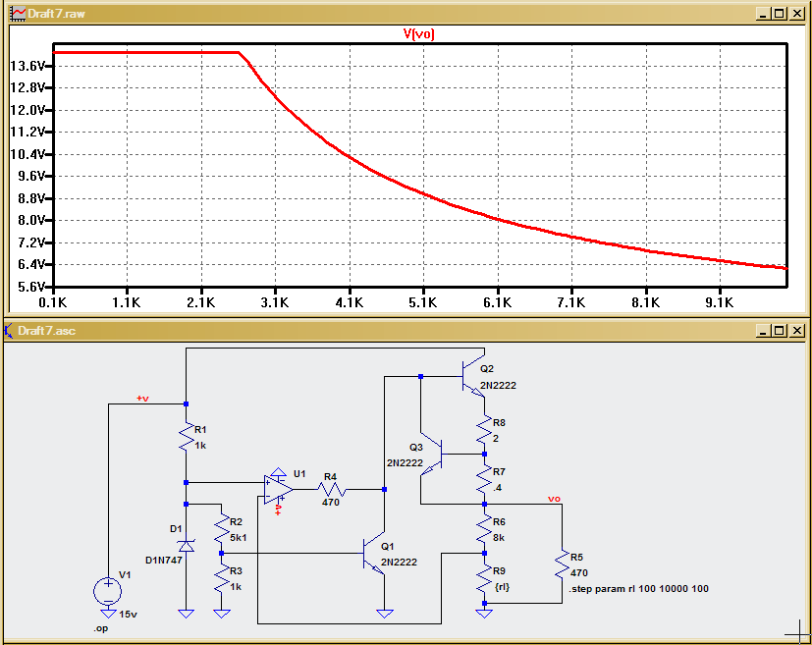Maximize the Draft7.raw plot window
Screen dimensions: 812x645
coord(780,14)
